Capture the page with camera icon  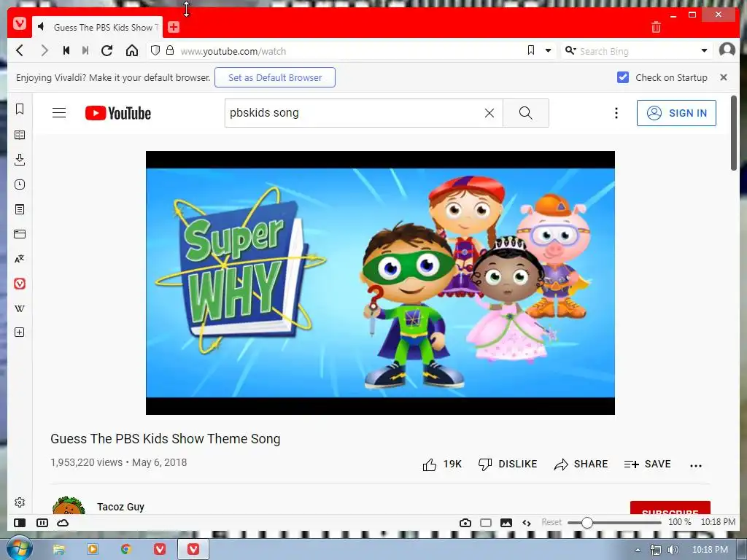pos(465,523)
